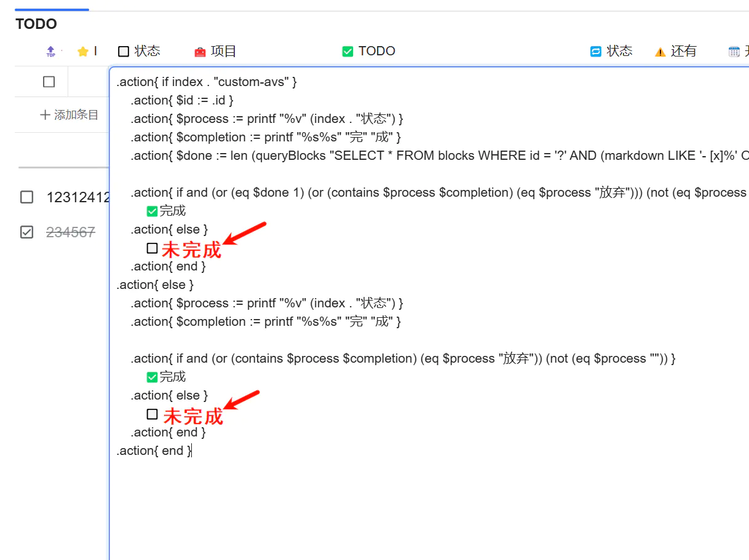
Task: Click the TODO database title
Action: click(36, 24)
